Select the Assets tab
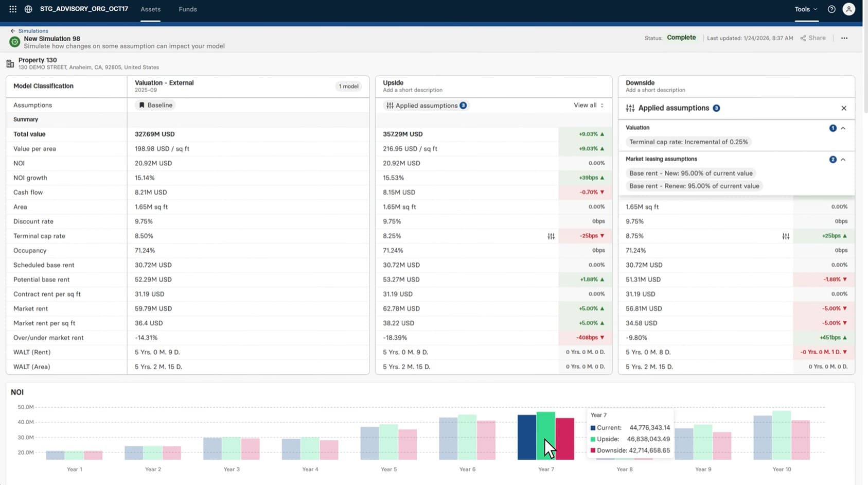The width and height of the screenshot is (868, 485). click(150, 9)
